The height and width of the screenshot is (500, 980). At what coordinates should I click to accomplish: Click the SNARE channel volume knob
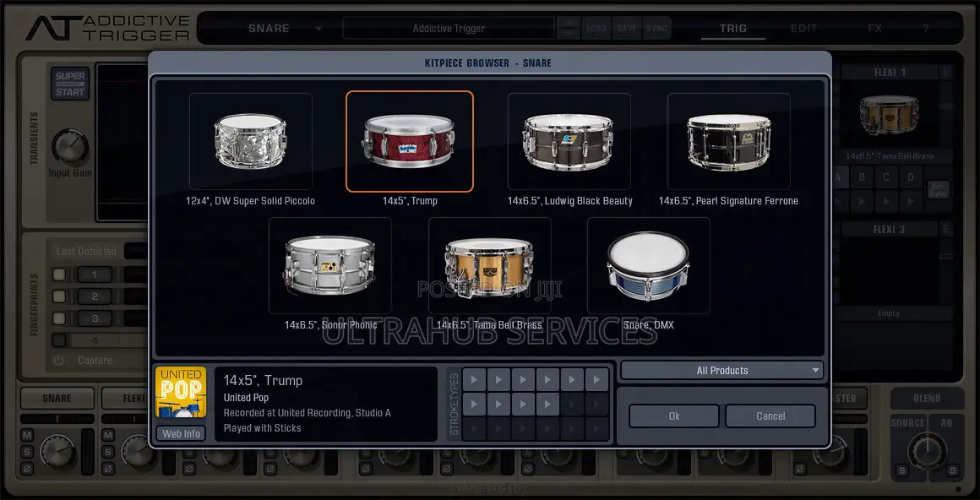click(57, 452)
